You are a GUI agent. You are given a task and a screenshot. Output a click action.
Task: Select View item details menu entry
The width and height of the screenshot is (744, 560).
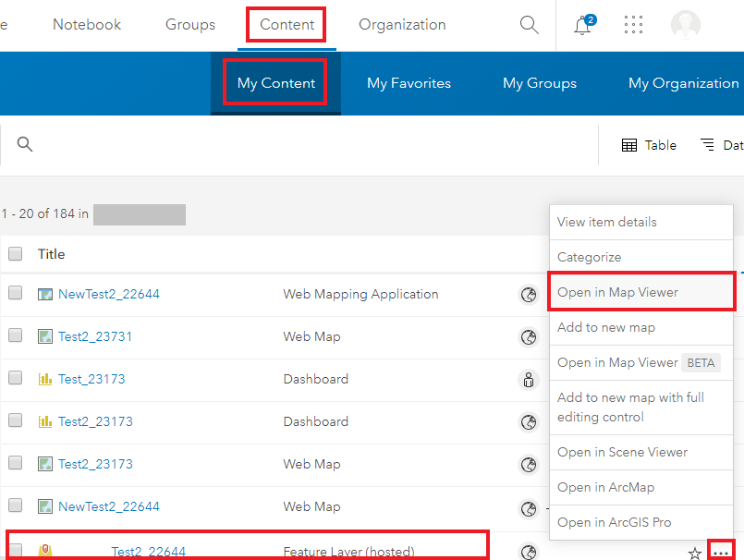[x=607, y=222]
